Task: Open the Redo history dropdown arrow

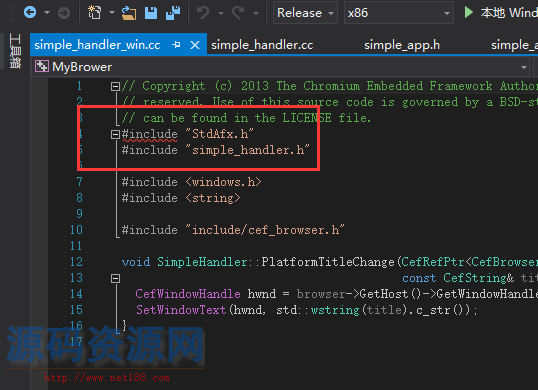Action: click(256, 13)
